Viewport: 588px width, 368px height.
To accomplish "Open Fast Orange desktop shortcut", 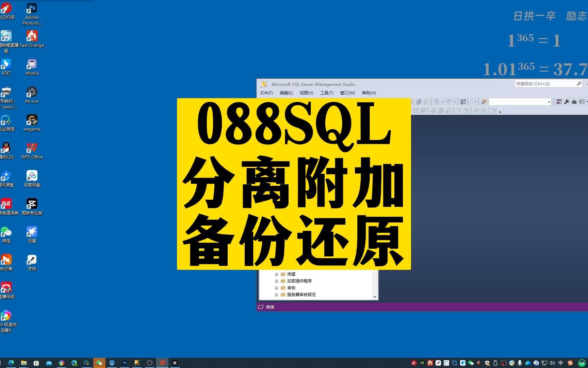I will click(x=32, y=39).
